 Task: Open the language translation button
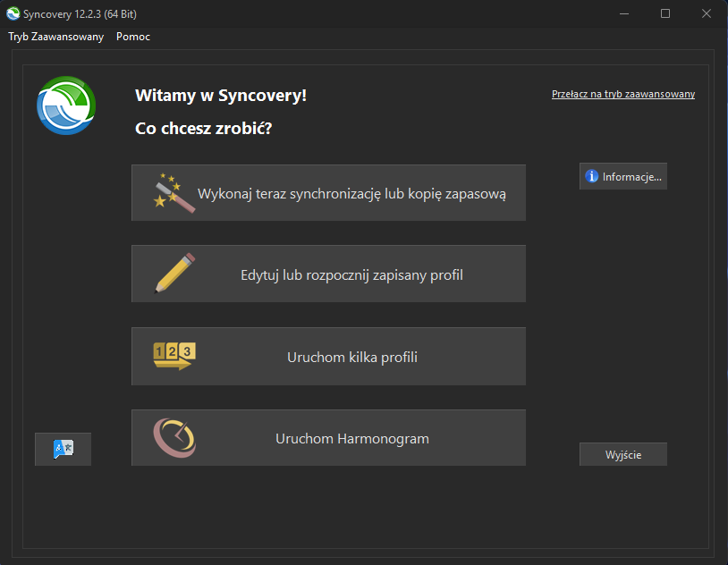click(63, 449)
